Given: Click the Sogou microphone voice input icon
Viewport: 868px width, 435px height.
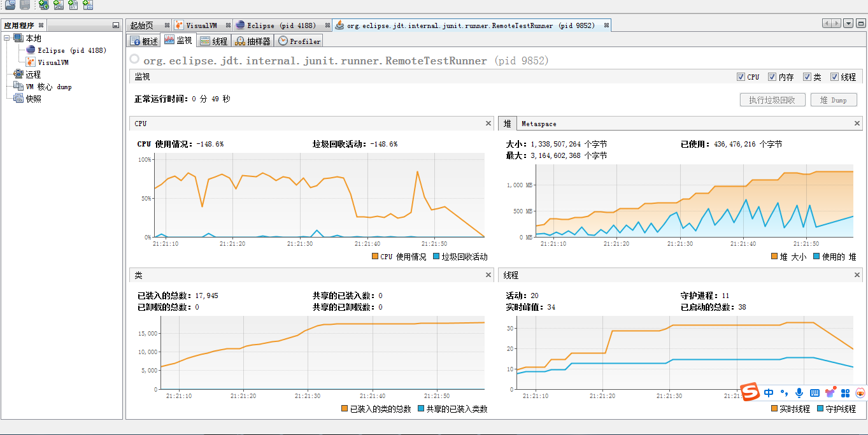Looking at the screenshot, I should [x=799, y=393].
